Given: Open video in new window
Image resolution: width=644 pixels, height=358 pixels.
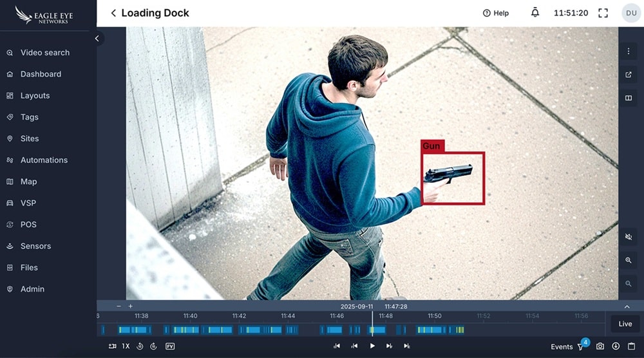Looking at the screenshot, I should [629, 75].
